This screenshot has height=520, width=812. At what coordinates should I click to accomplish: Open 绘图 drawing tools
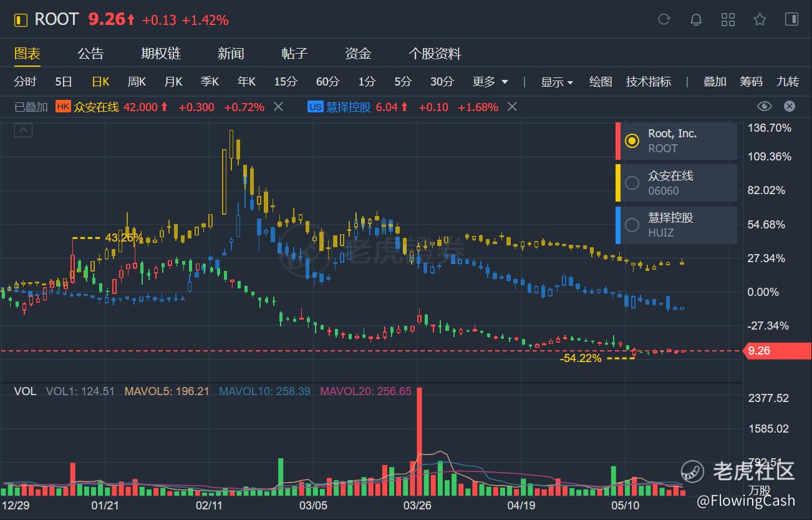tap(601, 82)
